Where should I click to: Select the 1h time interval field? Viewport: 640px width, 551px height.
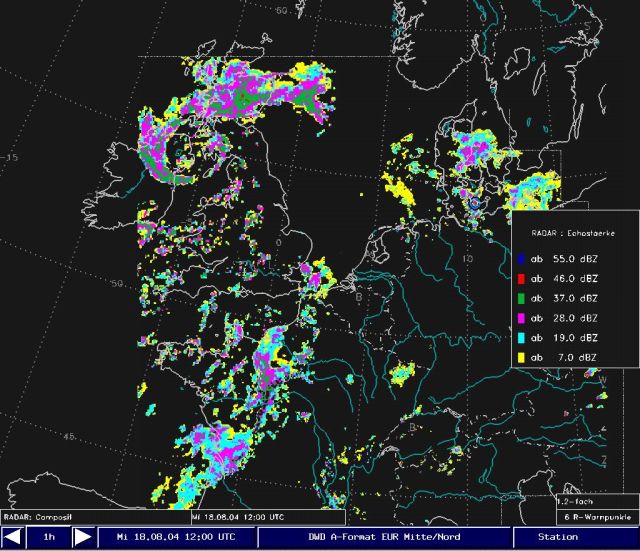(48, 538)
